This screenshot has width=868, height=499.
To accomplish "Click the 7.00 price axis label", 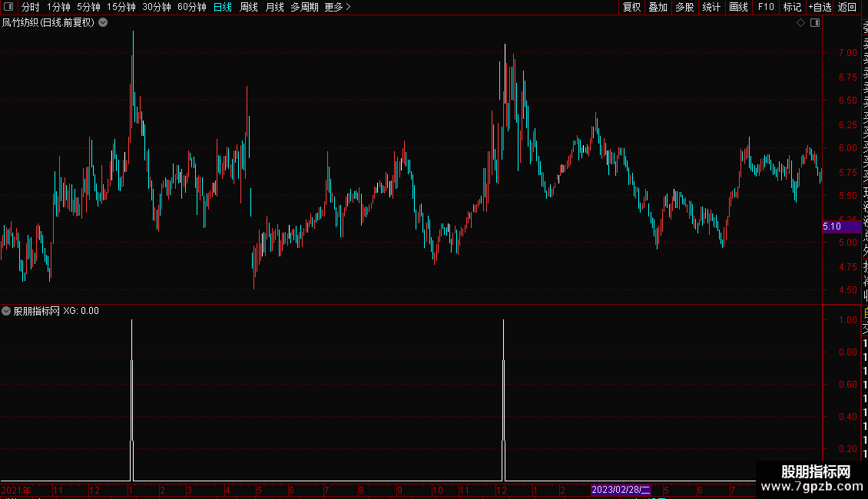I will tap(847, 53).
